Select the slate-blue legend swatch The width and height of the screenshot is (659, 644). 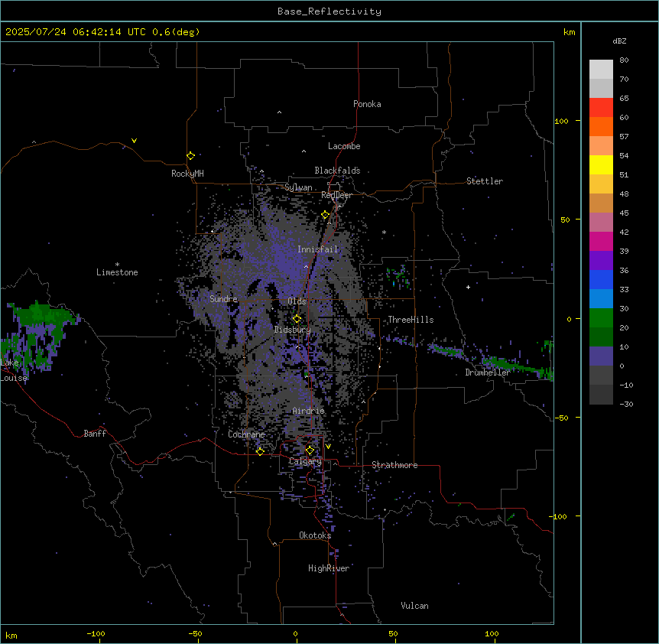pos(601,356)
